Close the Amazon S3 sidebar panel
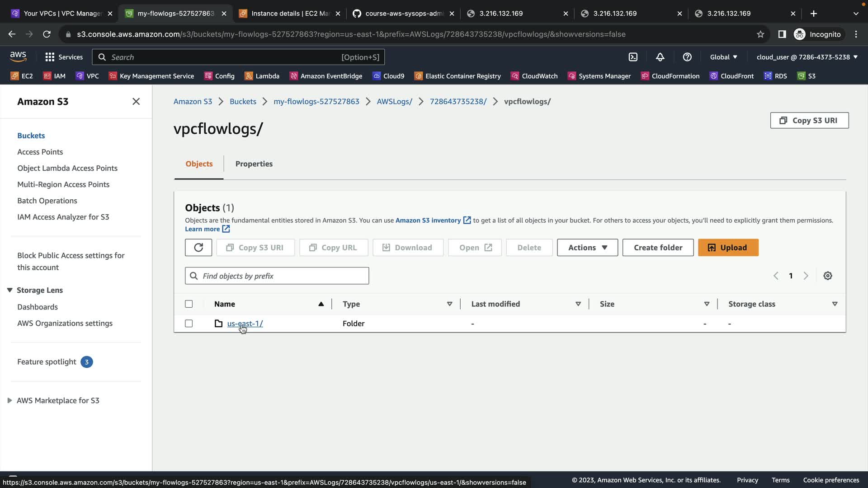The width and height of the screenshot is (868, 488). point(136,102)
